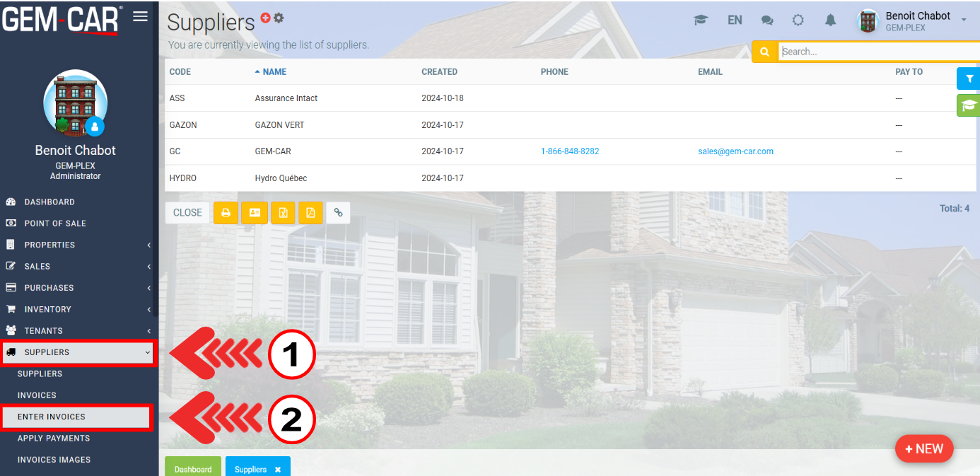
Task: Switch language with the EN toggle
Action: click(x=735, y=21)
